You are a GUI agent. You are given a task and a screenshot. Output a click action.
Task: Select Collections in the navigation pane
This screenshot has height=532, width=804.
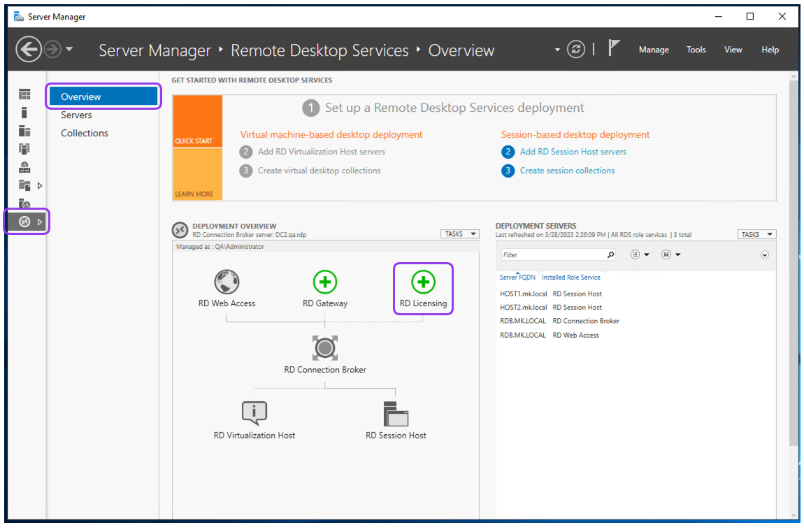[85, 134]
